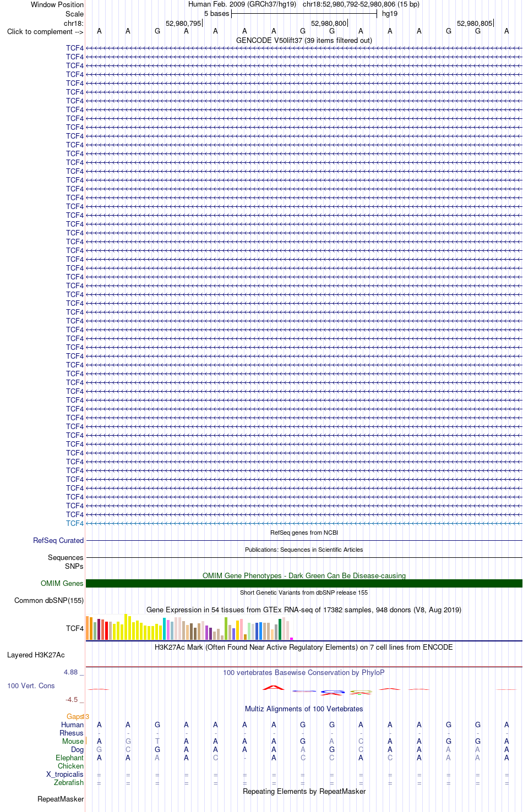Click '100 vertebrates Basewise Conservation by PhyloP'
523x812 pixels.
point(304,672)
